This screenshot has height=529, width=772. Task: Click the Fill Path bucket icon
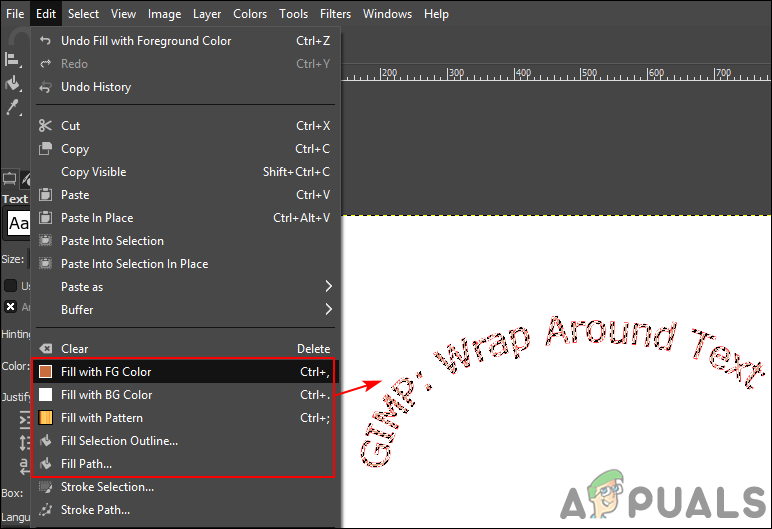point(45,463)
